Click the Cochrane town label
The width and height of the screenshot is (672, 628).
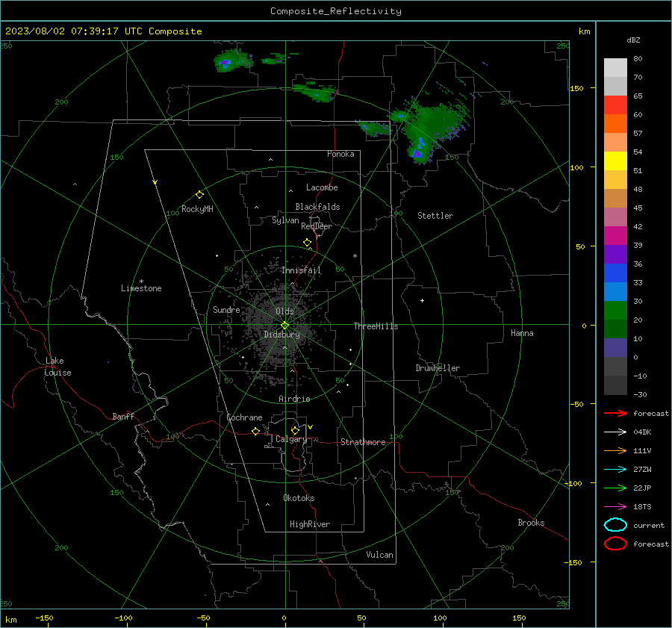pos(244,417)
